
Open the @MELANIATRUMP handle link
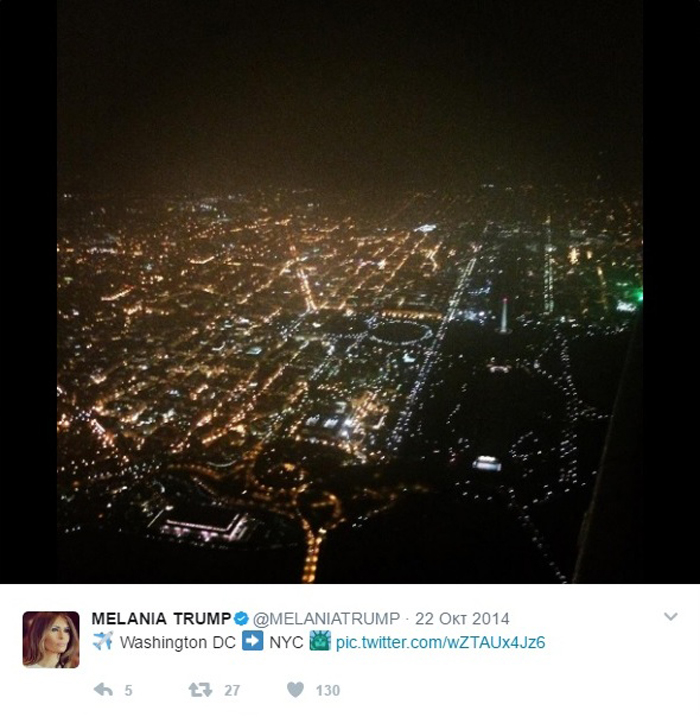(x=326, y=619)
